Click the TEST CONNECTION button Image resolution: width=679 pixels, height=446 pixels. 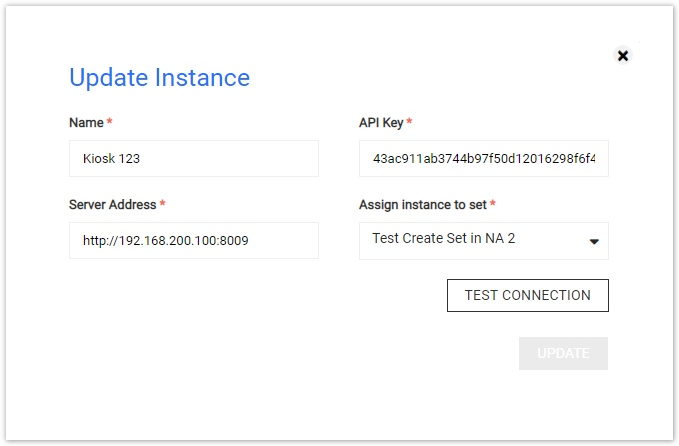click(x=527, y=295)
